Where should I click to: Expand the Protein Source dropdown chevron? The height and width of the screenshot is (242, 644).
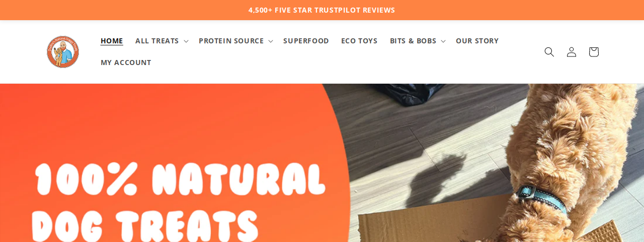[270, 41]
